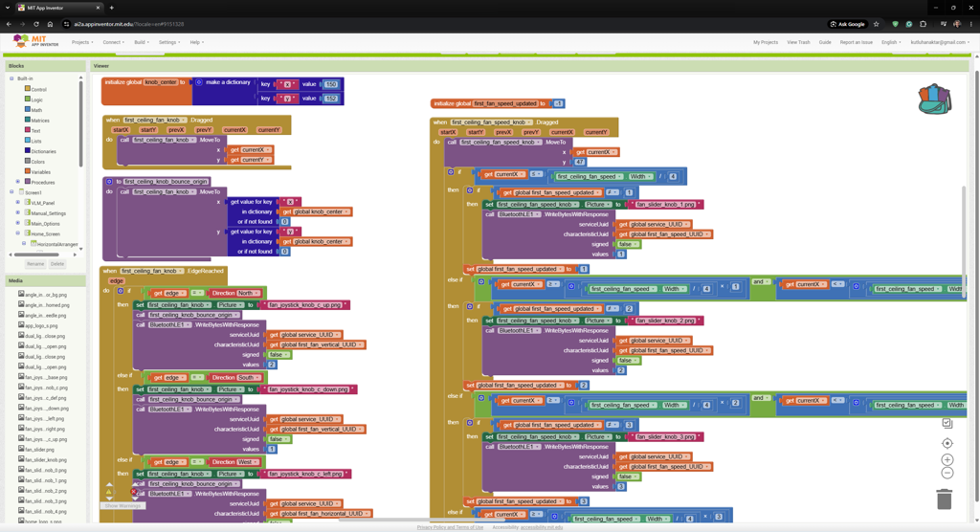The height and width of the screenshot is (532, 980).
Task: Click the Ask Google lens button
Action: [x=848, y=24]
